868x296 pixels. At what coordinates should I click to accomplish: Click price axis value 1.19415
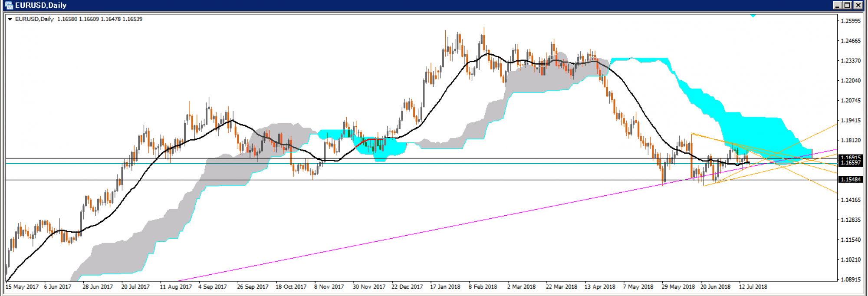click(x=851, y=120)
